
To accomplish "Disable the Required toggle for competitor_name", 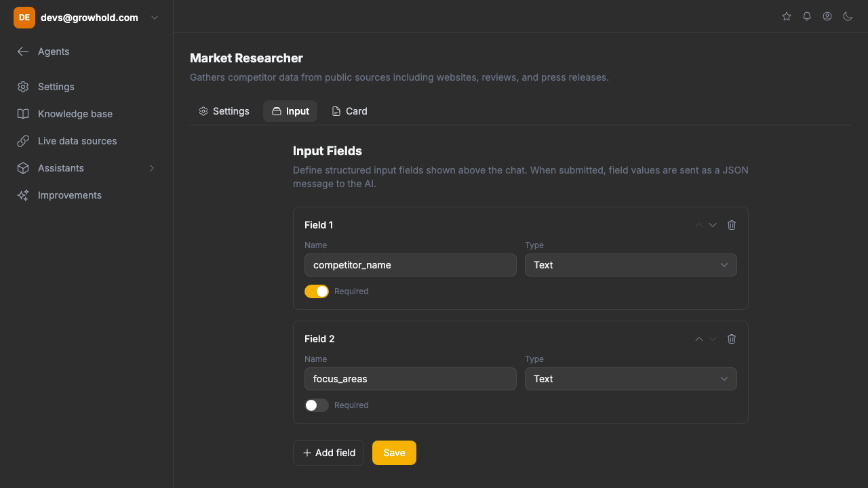I will pyautogui.click(x=317, y=291).
